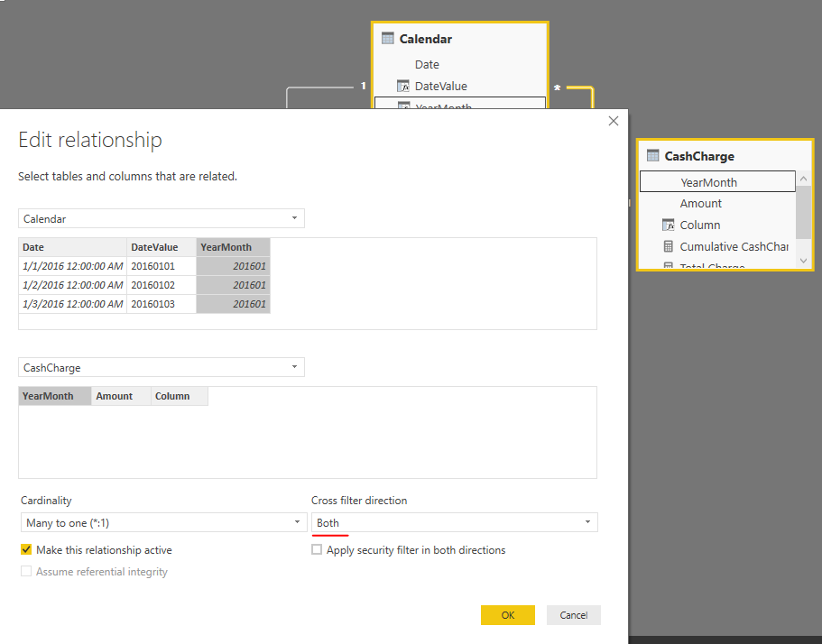Click cell 20160101 in the preview
822x644 pixels.
(x=162, y=266)
